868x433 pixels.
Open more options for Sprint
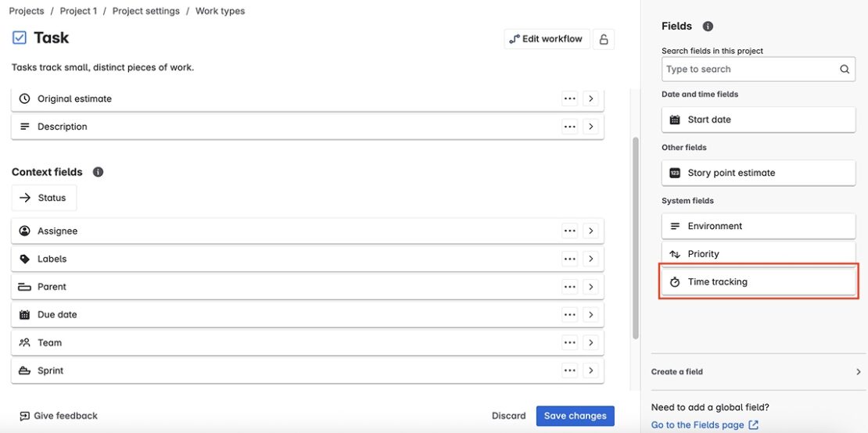click(569, 370)
